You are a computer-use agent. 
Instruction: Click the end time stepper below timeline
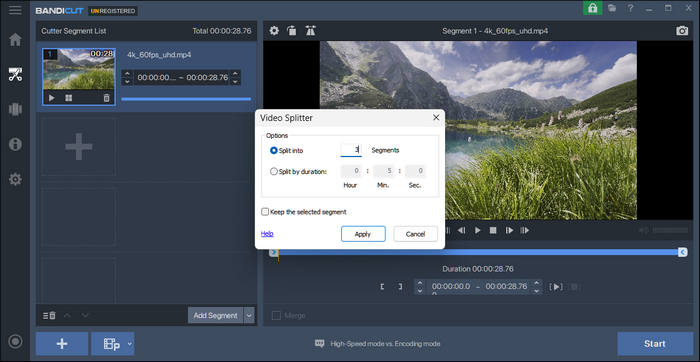[x=537, y=287]
